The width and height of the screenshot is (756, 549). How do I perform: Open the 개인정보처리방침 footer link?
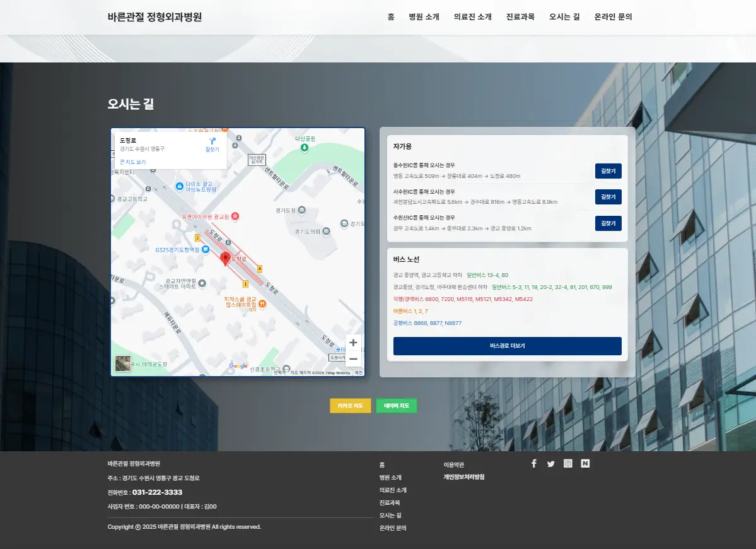coord(463,477)
